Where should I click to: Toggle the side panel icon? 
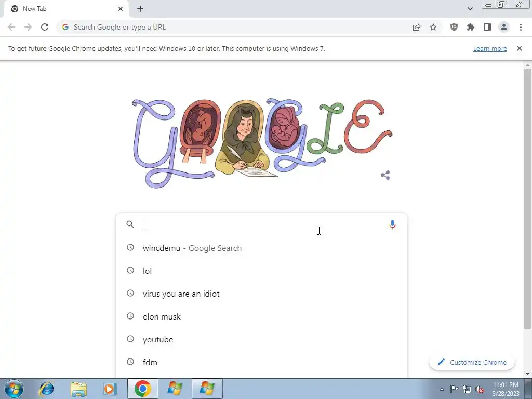click(487, 27)
